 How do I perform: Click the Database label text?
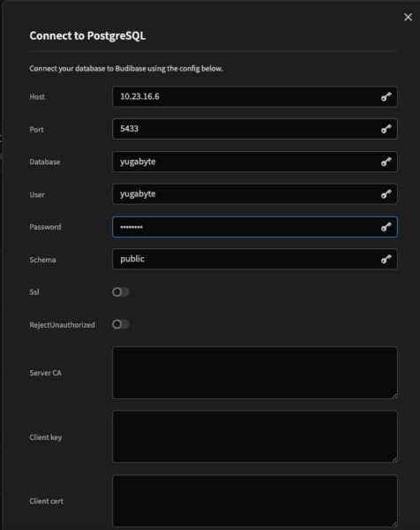tap(45, 162)
